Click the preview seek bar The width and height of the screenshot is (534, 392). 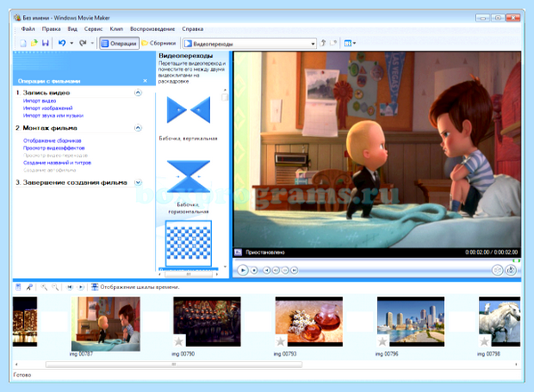[x=376, y=260]
